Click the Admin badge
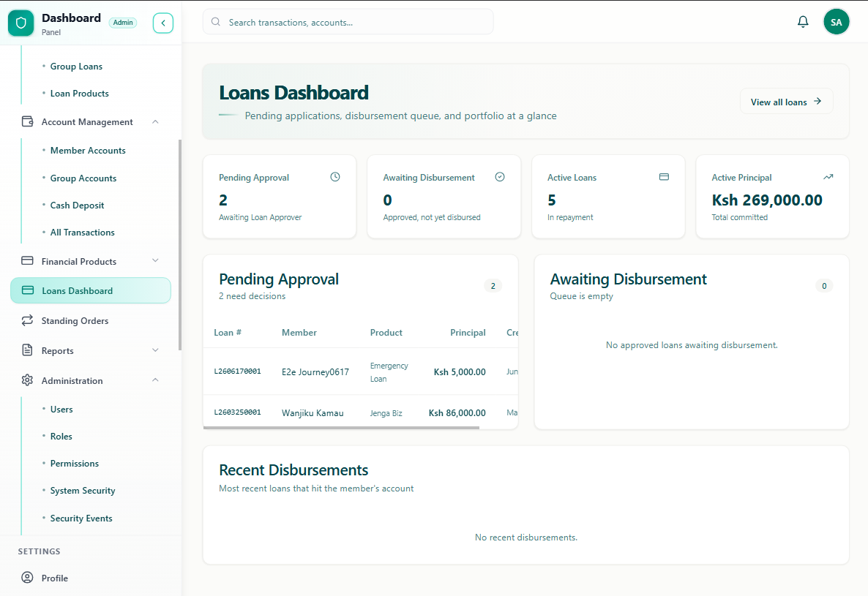This screenshot has height=596, width=868. click(x=123, y=23)
